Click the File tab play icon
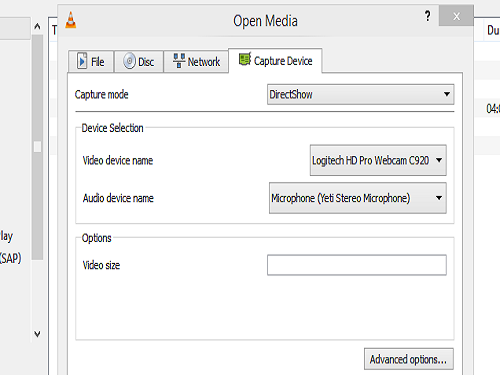Image resolution: width=500 pixels, height=375 pixels. click(82, 61)
